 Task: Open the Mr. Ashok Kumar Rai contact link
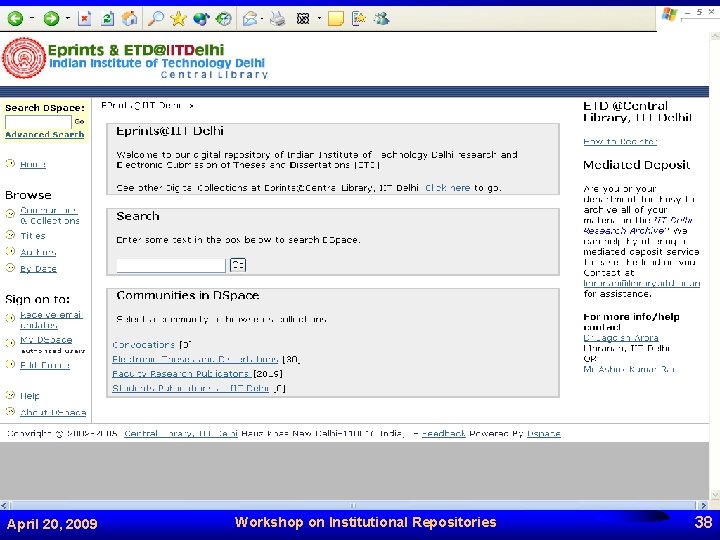click(629, 369)
